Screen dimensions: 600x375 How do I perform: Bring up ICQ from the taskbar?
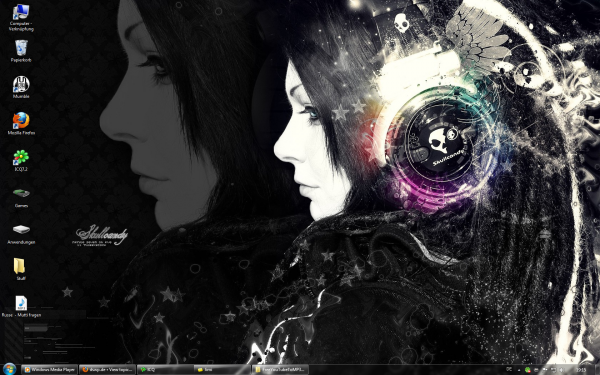point(165,370)
